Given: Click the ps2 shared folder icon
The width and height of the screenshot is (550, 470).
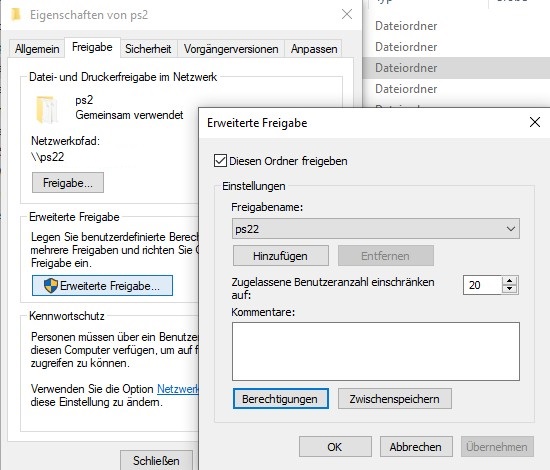Looking at the screenshot, I should 46,109.
